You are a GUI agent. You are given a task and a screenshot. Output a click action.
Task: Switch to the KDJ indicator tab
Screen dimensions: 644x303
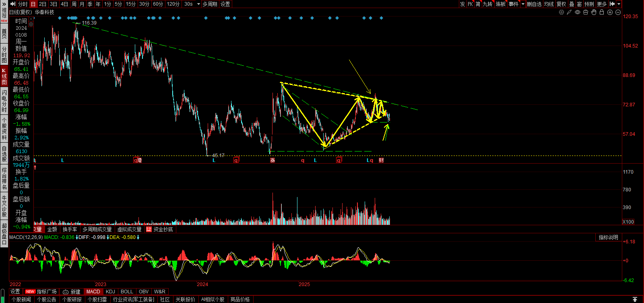110,292
